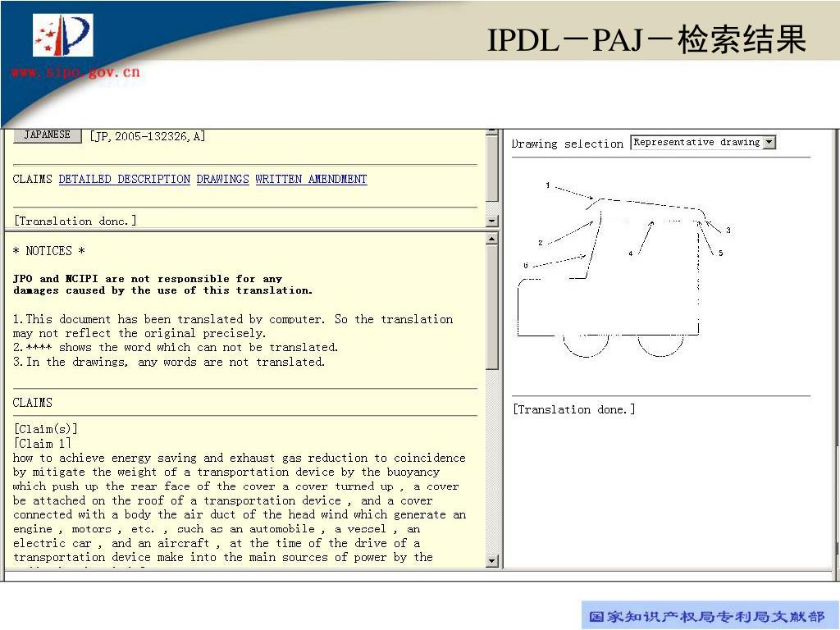
Task: Click the line starting '1.This document has been translated'
Action: [x=232, y=319]
